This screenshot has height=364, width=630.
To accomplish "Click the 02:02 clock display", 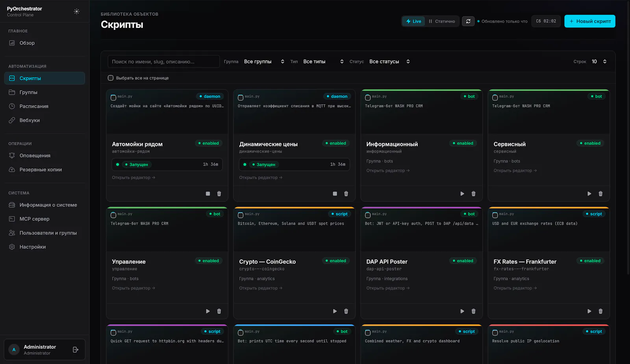I will [546, 21].
